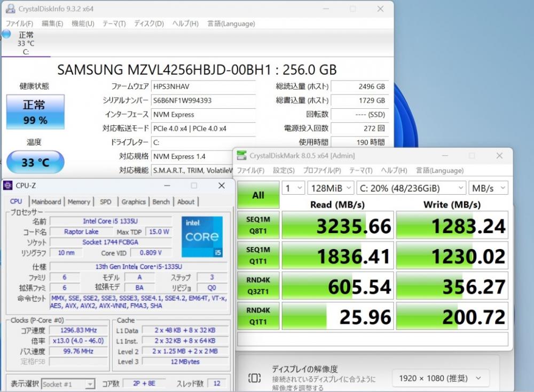The width and height of the screenshot is (534, 392).
Task: Open the 128MiB test size dropdown
Action: [331, 188]
